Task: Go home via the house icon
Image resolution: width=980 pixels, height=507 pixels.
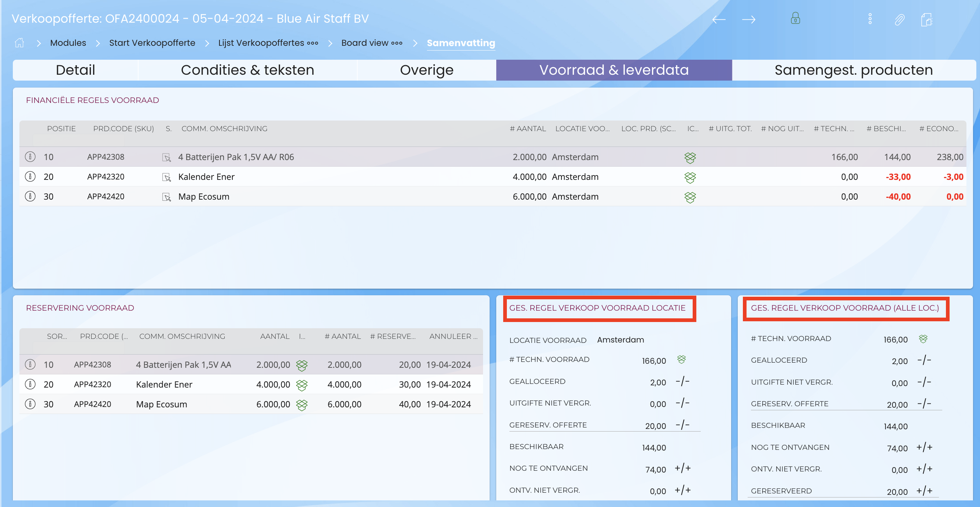Action: click(19, 42)
